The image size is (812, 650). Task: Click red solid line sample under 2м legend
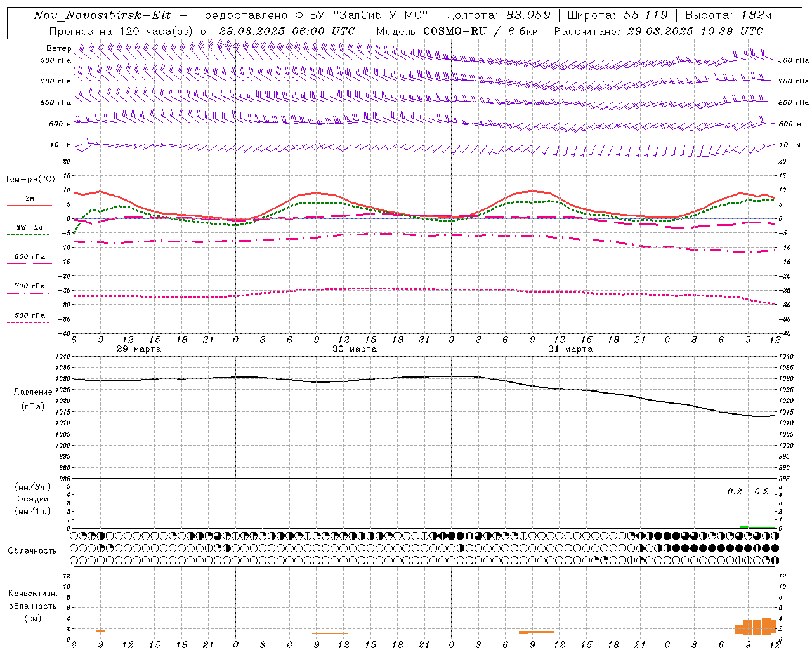29,205
